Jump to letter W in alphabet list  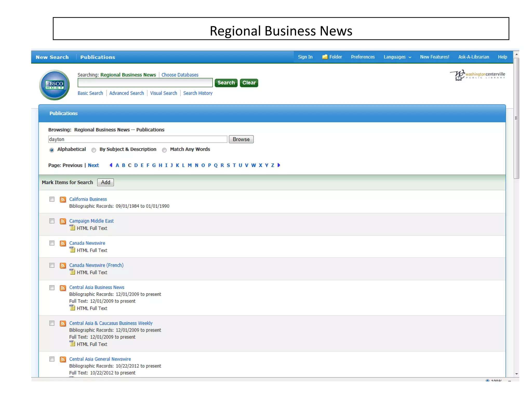254,165
